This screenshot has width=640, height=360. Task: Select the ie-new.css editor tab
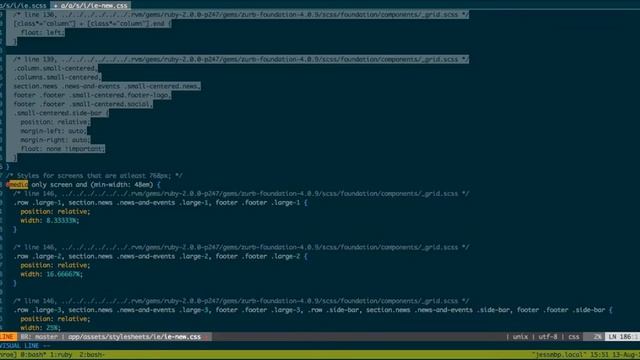click(91, 6)
